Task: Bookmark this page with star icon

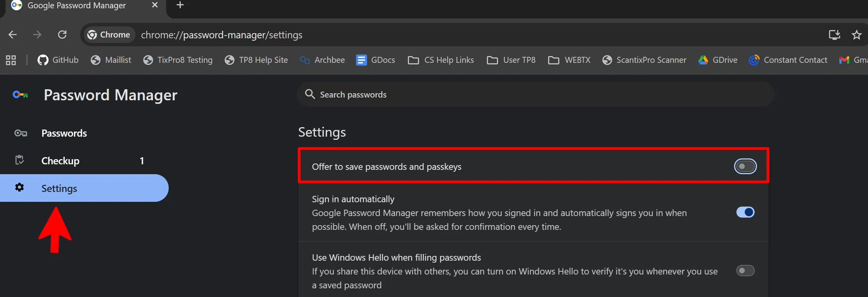Action: pyautogui.click(x=857, y=35)
